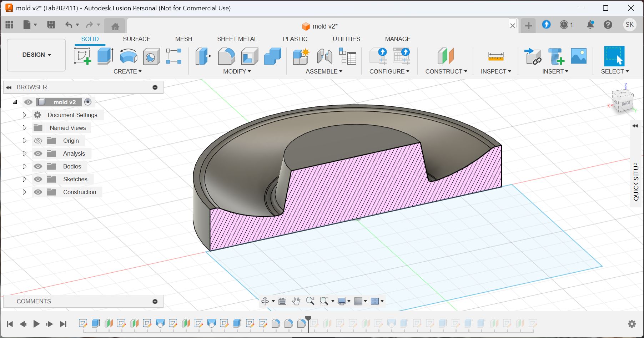The width and height of the screenshot is (644, 338).
Task: Expand the COMMENTS panel
Action: 155,302
